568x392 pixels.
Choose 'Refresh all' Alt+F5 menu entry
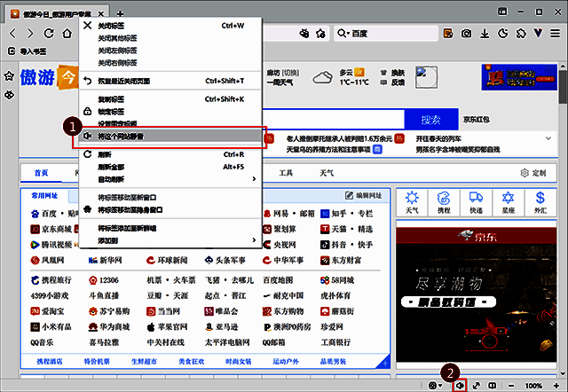pyautogui.click(x=170, y=167)
